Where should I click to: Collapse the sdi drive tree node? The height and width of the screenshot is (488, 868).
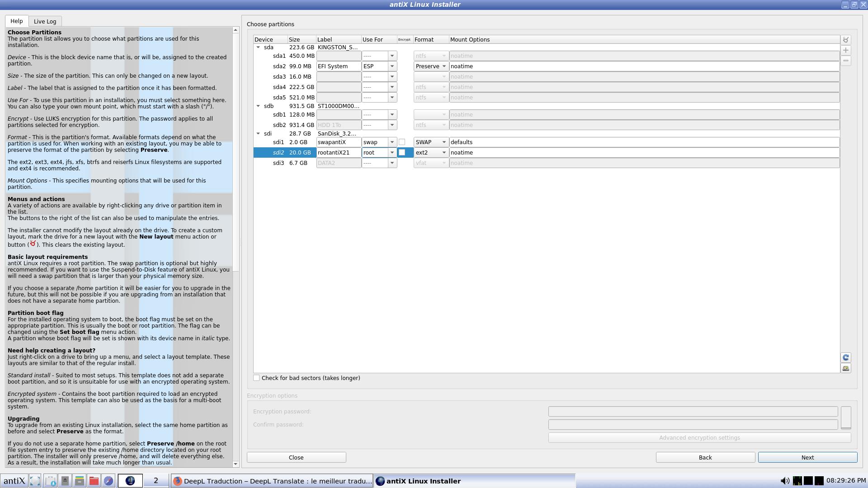258,134
